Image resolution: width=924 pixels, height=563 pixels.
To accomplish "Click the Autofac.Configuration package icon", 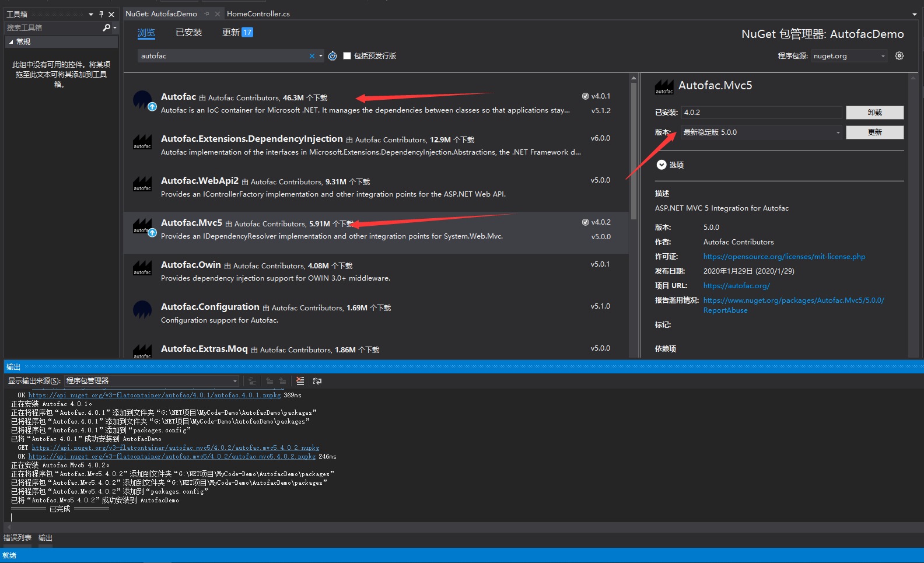I will click(x=142, y=310).
